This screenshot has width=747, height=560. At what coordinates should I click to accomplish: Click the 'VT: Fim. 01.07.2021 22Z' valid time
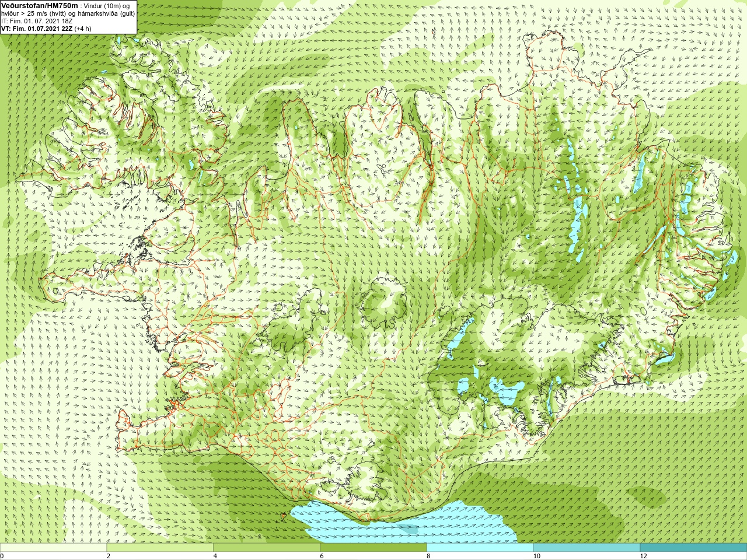(x=37, y=29)
